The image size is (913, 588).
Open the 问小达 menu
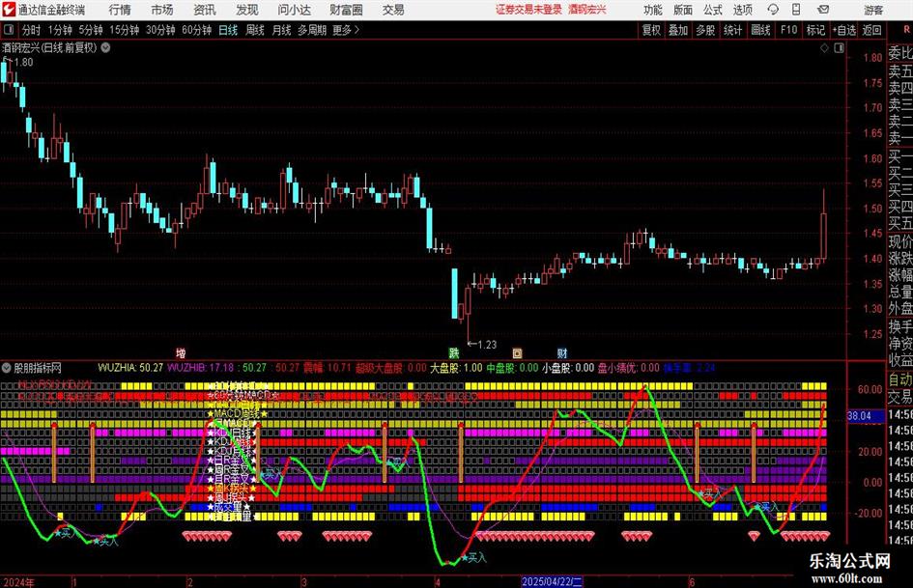[294, 10]
